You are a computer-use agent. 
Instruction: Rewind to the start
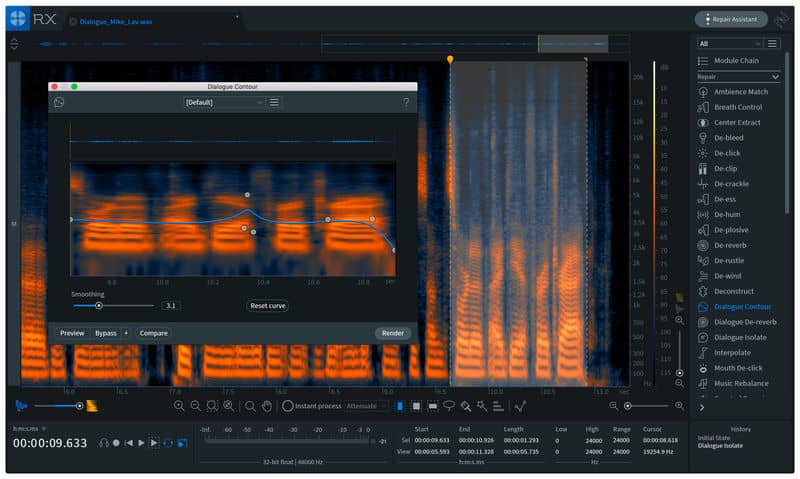tap(129, 443)
